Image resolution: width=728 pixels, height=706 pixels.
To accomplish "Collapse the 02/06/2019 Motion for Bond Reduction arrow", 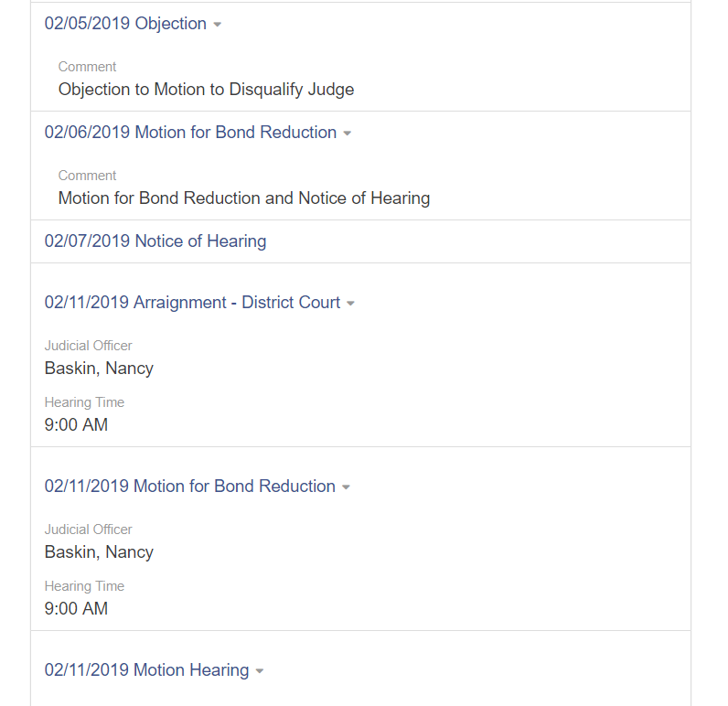I will click(347, 134).
